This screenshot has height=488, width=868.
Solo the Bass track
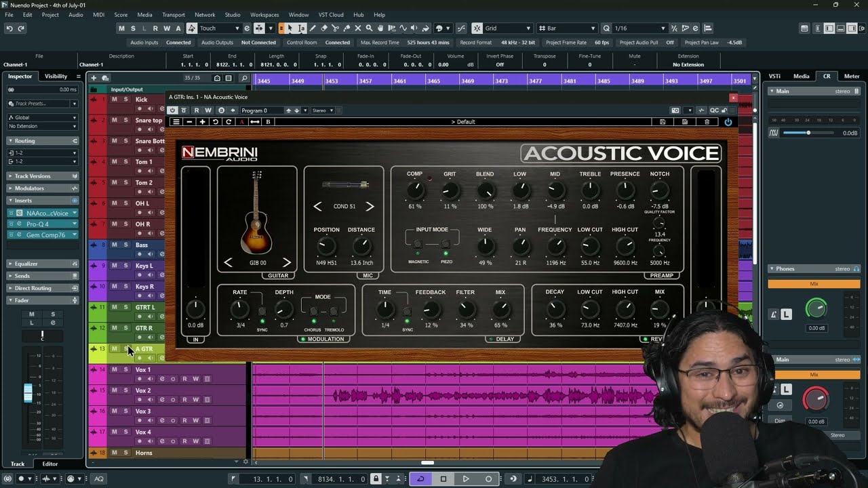(125, 245)
